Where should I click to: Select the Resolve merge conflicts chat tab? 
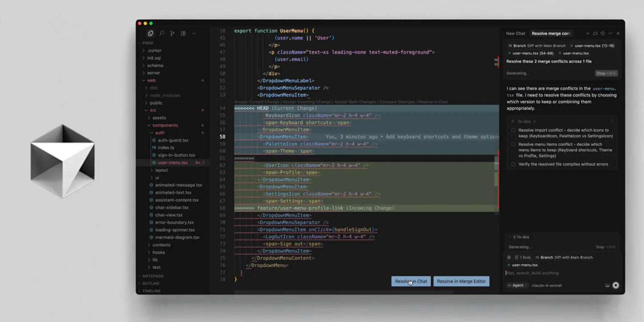[551, 33]
